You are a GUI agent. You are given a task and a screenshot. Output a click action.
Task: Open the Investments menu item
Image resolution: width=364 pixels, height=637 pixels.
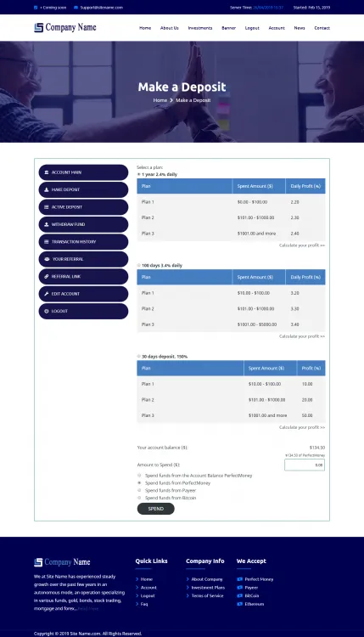(200, 28)
